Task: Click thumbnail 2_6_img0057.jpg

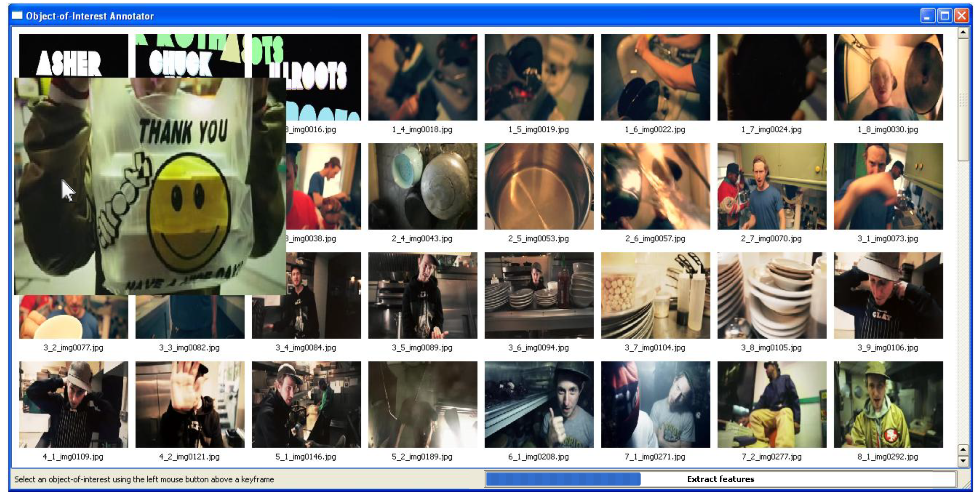Action: coord(655,186)
